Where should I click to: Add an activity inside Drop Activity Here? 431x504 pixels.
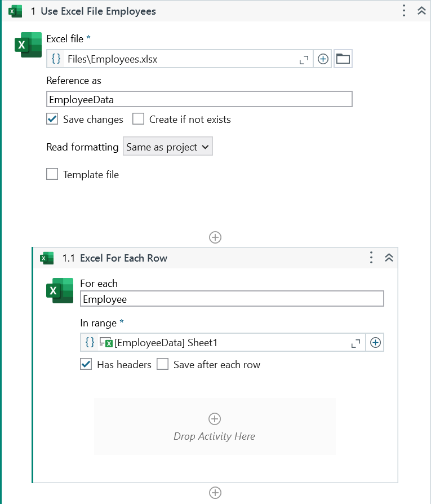[x=215, y=419]
